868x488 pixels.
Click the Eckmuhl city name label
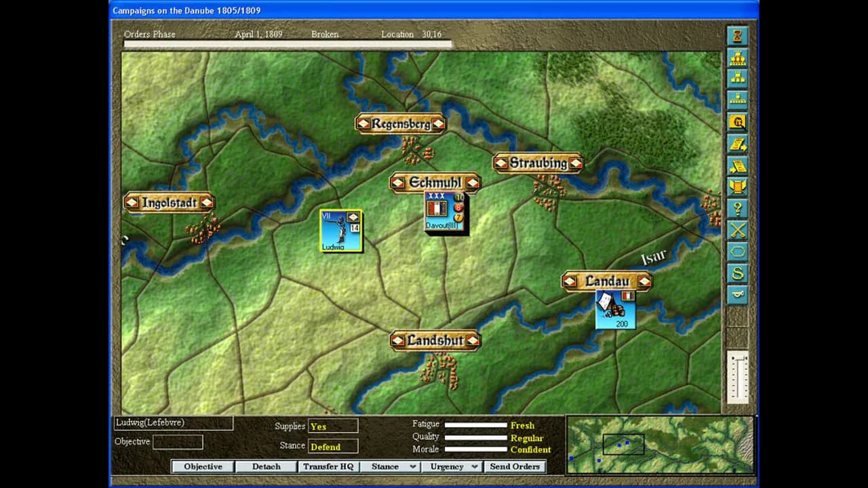pos(435,183)
